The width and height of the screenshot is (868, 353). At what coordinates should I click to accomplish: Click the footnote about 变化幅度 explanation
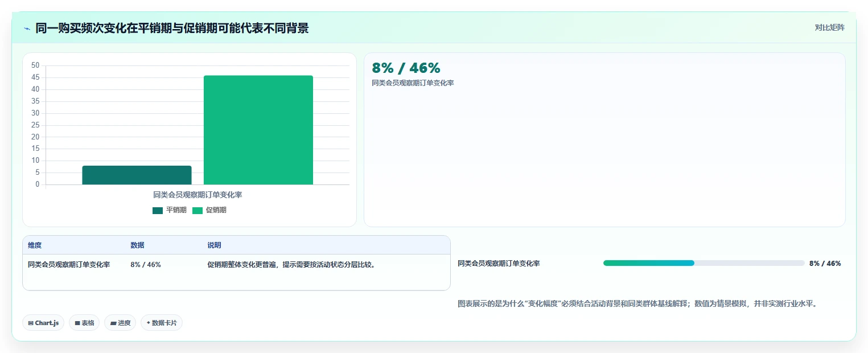tap(639, 303)
